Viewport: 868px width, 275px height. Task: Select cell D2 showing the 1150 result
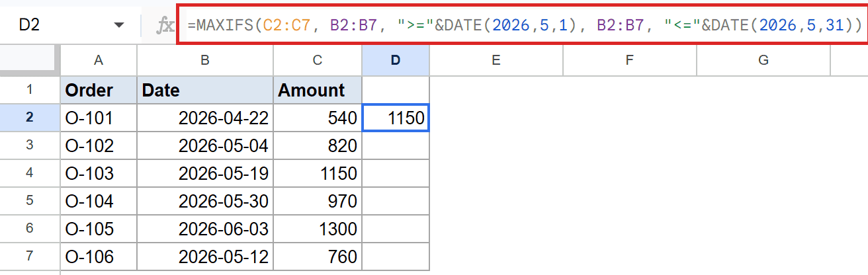coord(396,118)
